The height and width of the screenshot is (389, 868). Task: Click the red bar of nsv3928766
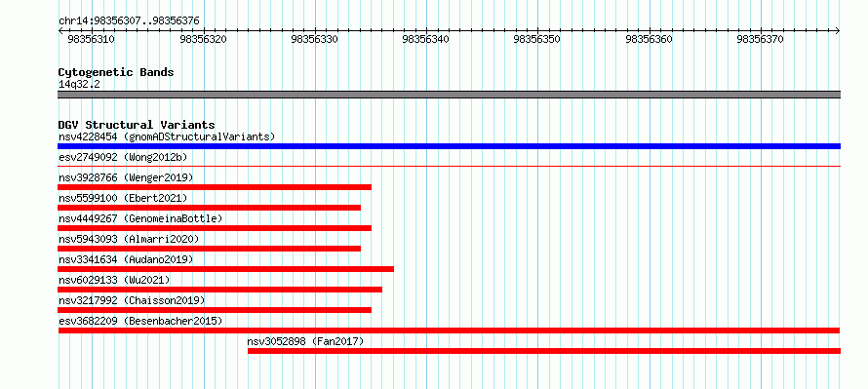tap(215, 187)
